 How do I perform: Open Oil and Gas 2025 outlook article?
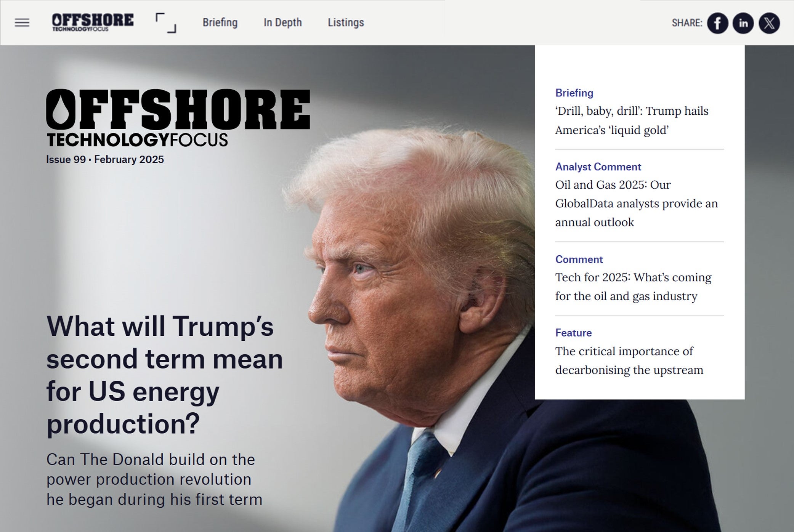(x=636, y=204)
